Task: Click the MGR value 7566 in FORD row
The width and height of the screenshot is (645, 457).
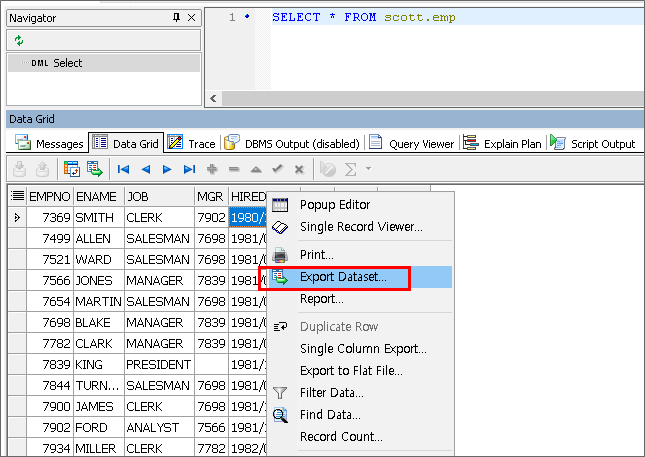Action: (211, 427)
